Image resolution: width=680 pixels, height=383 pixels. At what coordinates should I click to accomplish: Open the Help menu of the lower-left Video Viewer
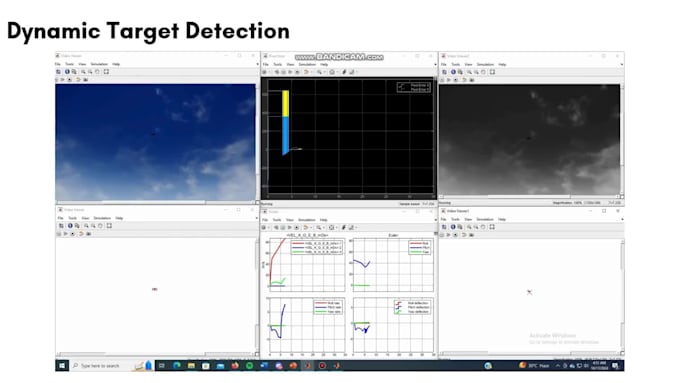[119, 218]
